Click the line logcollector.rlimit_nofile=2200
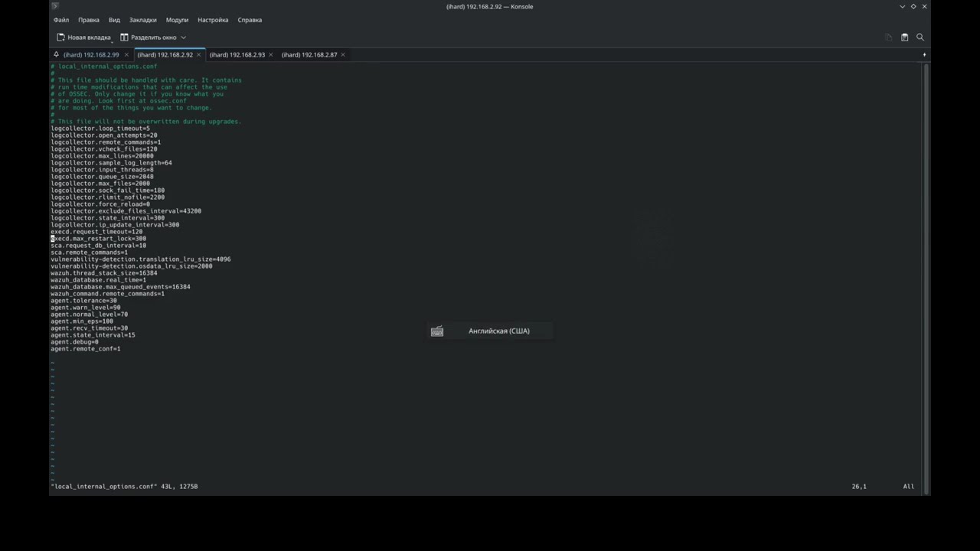This screenshot has height=551, width=980. tap(108, 197)
